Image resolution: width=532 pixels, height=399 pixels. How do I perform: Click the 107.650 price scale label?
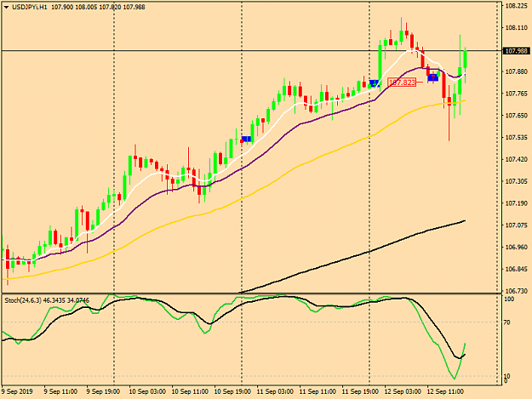(517, 116)
